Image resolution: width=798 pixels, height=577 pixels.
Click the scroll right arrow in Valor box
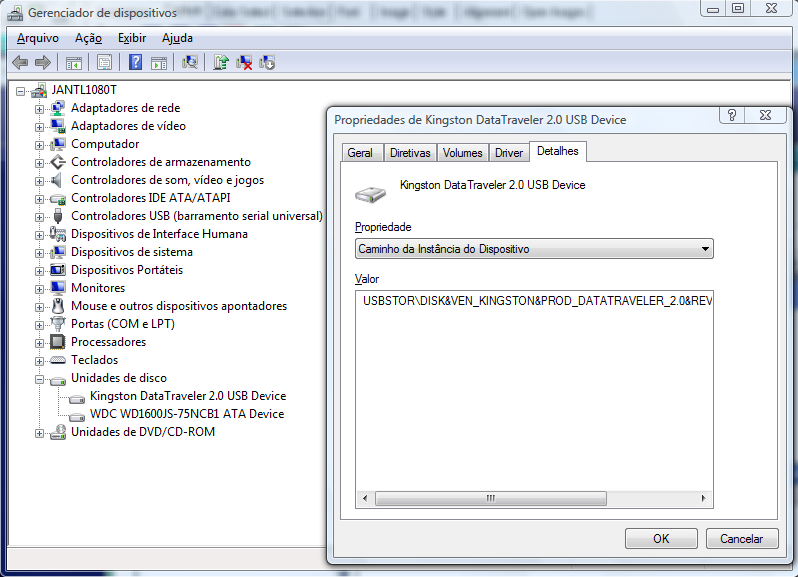[703, 498]
